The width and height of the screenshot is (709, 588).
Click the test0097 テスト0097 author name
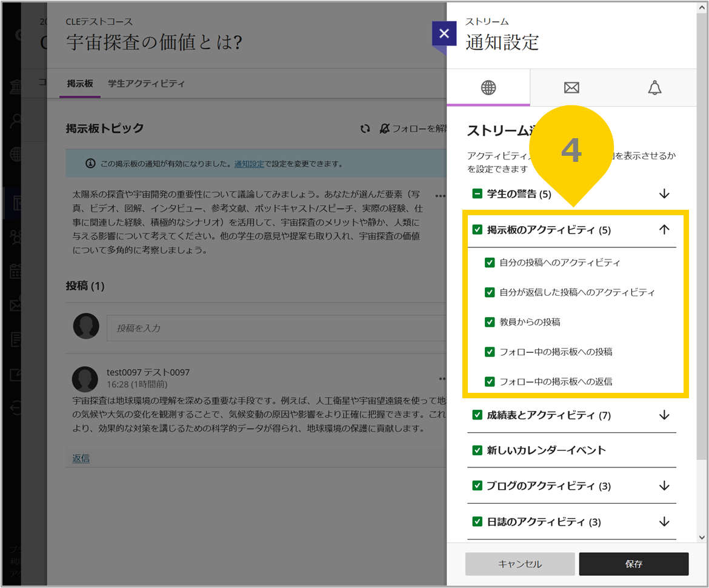pos(148,372)
